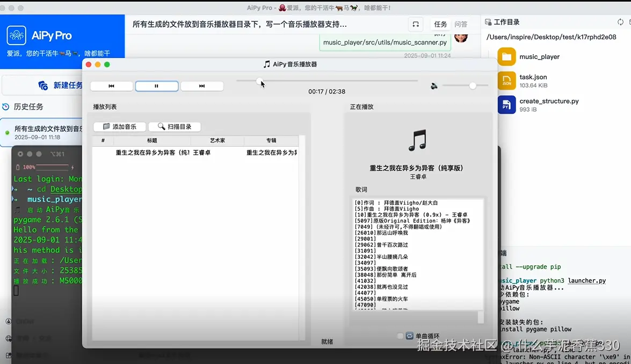631x364 pixels.
Task: Click the repeat icon beside 单曲循环
Action: 409,336
